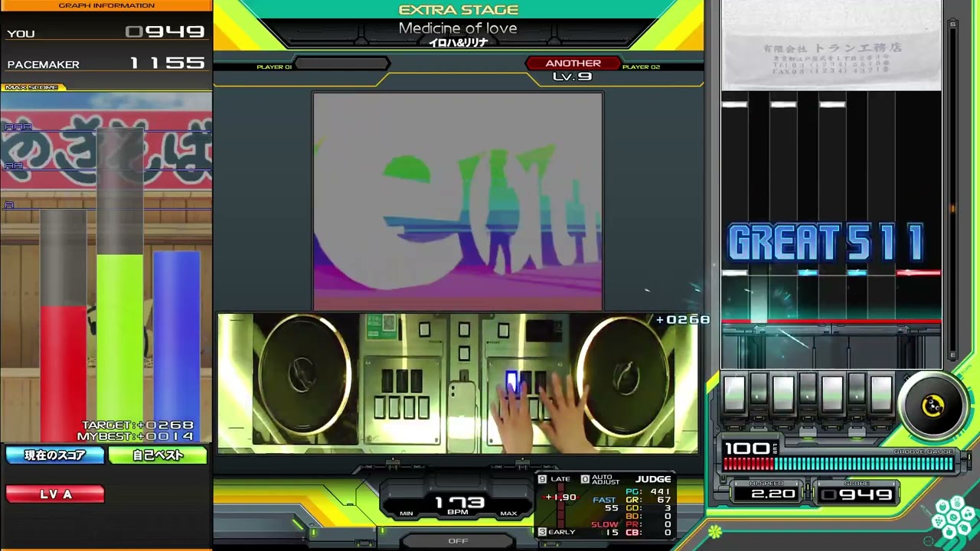Click the 173 BPM display

click(x=459, y=503)
